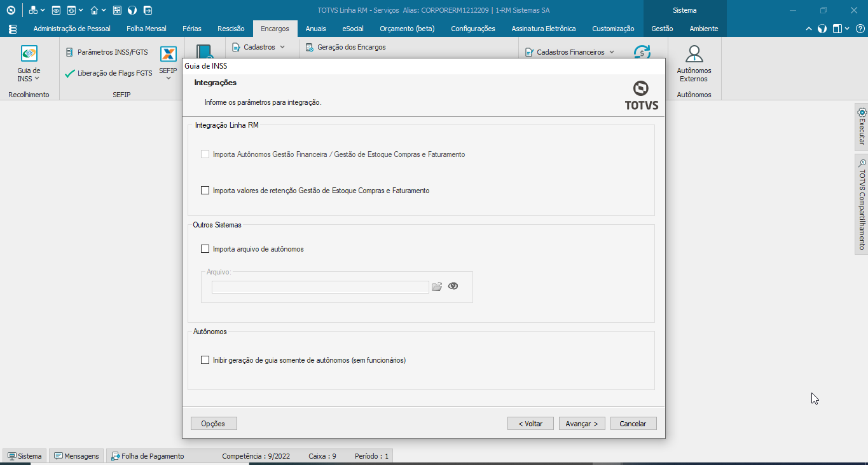The image size is (868, 465).
Task: Switch to the Férias tab
Action: point(192,29)
